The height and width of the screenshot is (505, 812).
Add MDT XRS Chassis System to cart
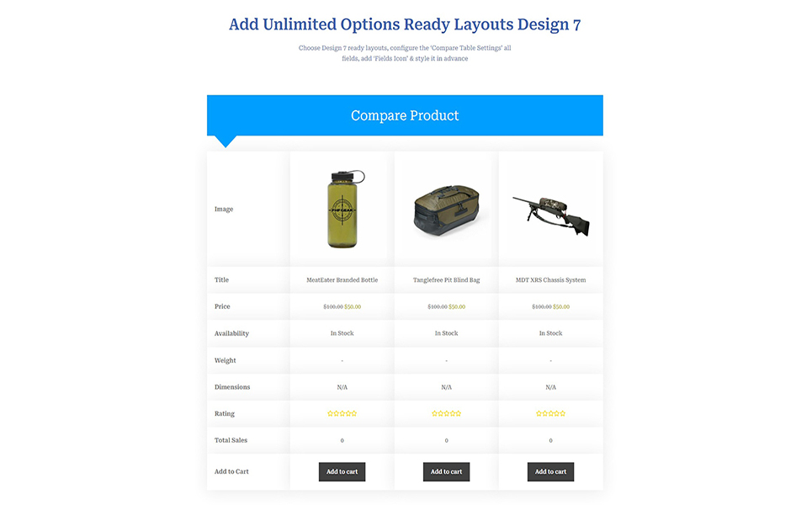(x=550, y=472)
